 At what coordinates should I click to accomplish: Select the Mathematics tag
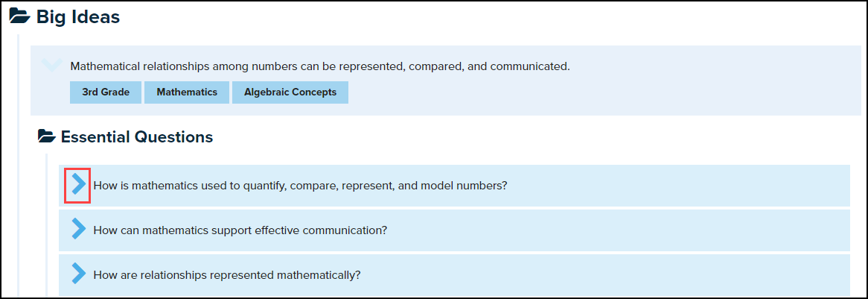pos(187,92)
